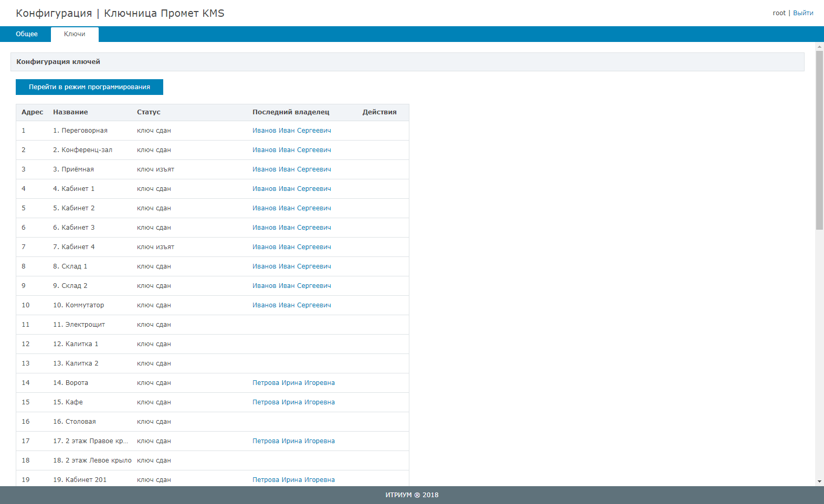The image size is (824, 504).
Task: Click the Название column header
Action: coord(70,112)
